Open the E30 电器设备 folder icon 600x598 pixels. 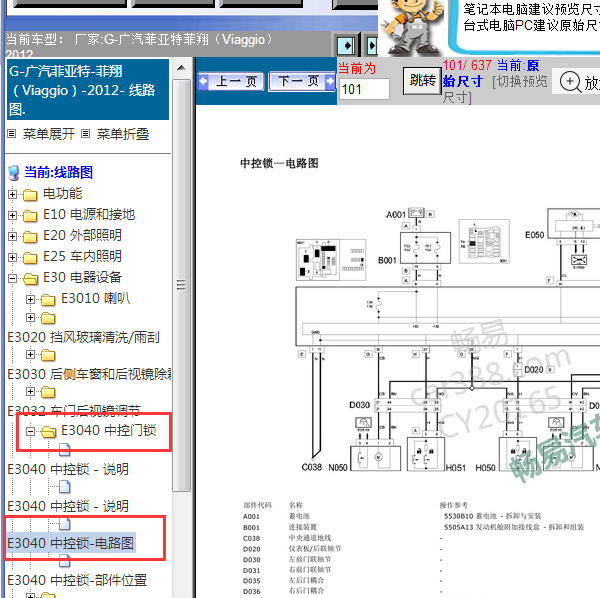[31, 279]
